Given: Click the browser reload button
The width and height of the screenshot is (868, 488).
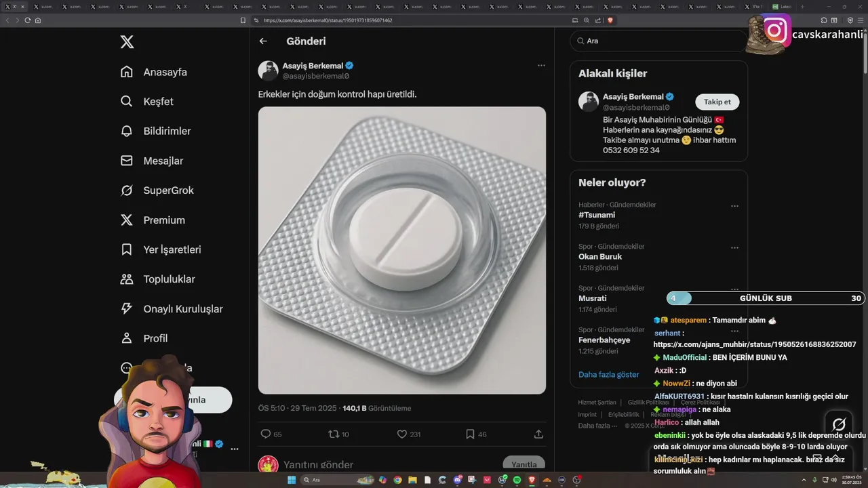Looking at the screenshot, I should (x=28, y=20).
